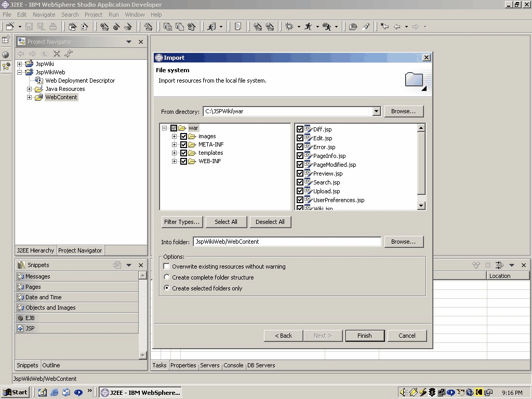This screenshot has width=532, height=399.
Task: Click the Finish button
Action: [365, 336]
